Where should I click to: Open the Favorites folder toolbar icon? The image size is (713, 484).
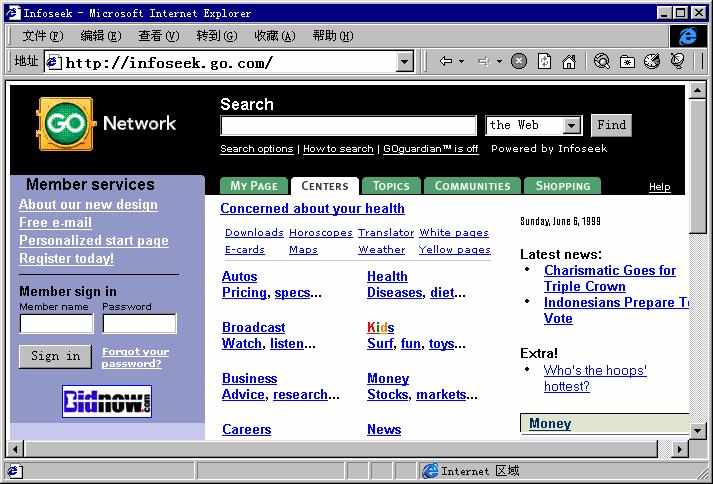pos(627,61)
